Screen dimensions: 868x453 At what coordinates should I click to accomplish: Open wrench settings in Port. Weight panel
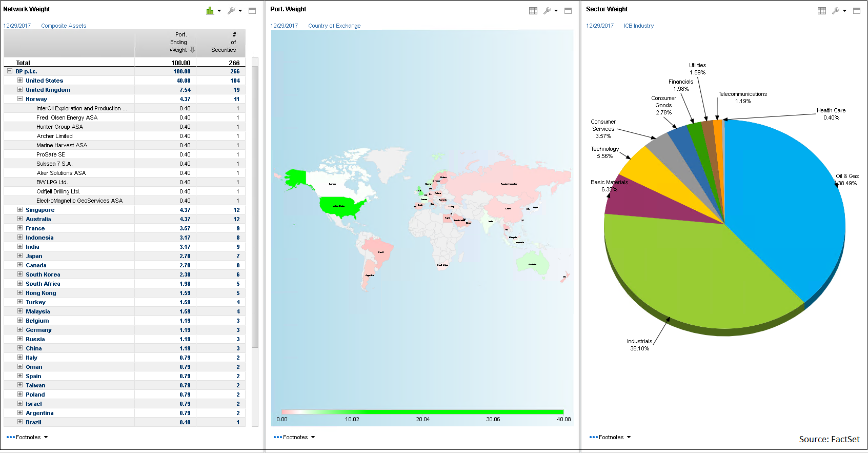tap(547, 10)
